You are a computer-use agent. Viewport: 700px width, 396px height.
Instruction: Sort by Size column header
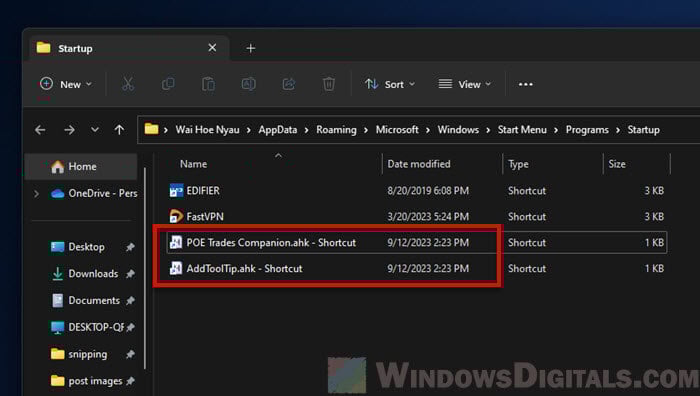[x=617, y=164]
